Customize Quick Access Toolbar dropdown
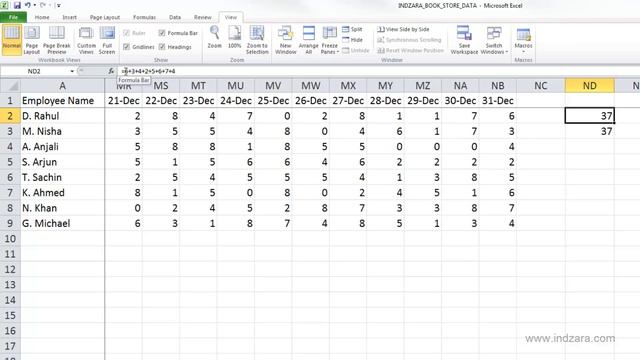Screen dimensions: 640x360 (x=59, y=6)
